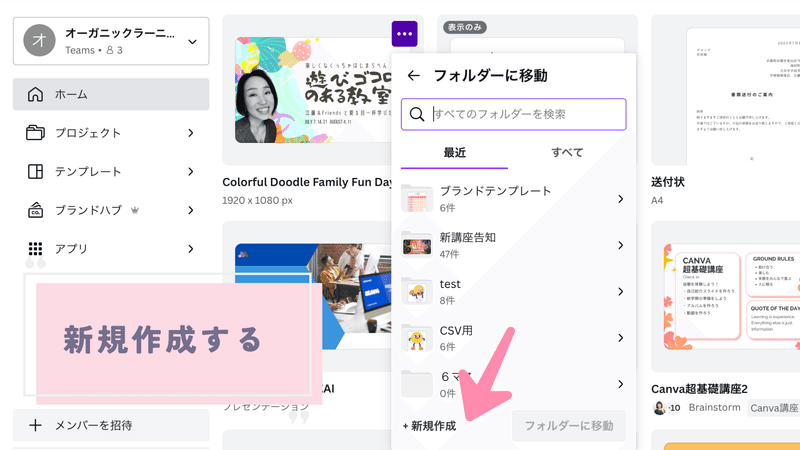The width and height of the screenshot is (800, 450).
Task: Open the blue presentation thumbnail
Action: [313, 296]
